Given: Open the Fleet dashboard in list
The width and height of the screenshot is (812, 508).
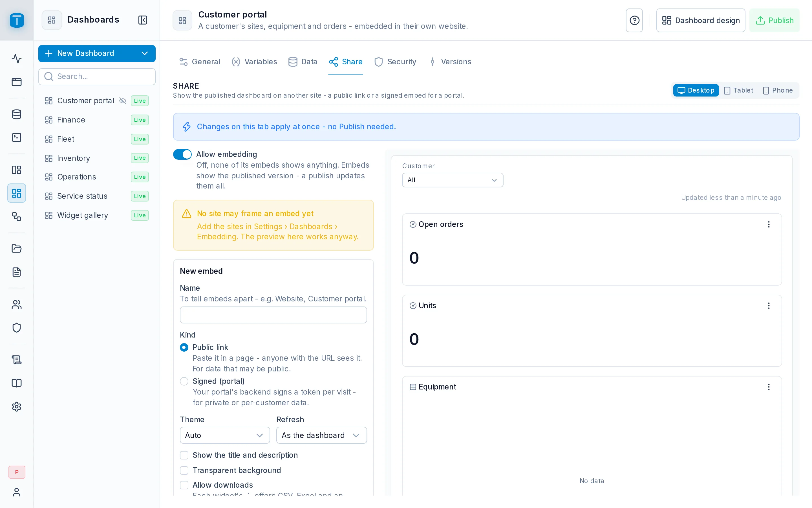Looking at the screenshot, I should click(x=97, y=139).
